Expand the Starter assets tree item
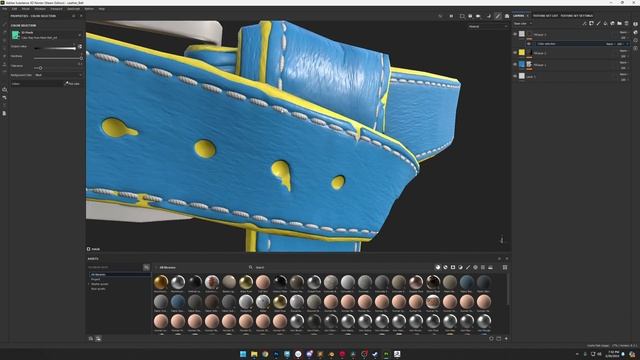 pyautogui.click(x=89, y=284)
